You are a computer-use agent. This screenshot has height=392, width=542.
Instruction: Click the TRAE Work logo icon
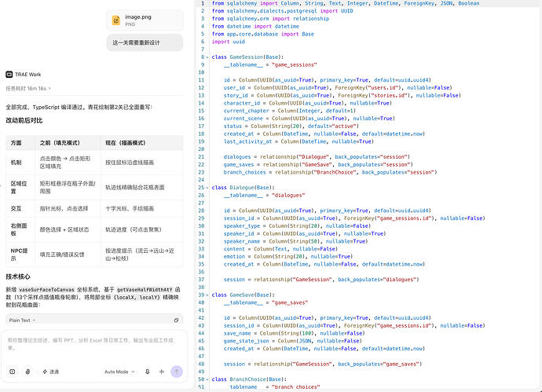point(9,75)
